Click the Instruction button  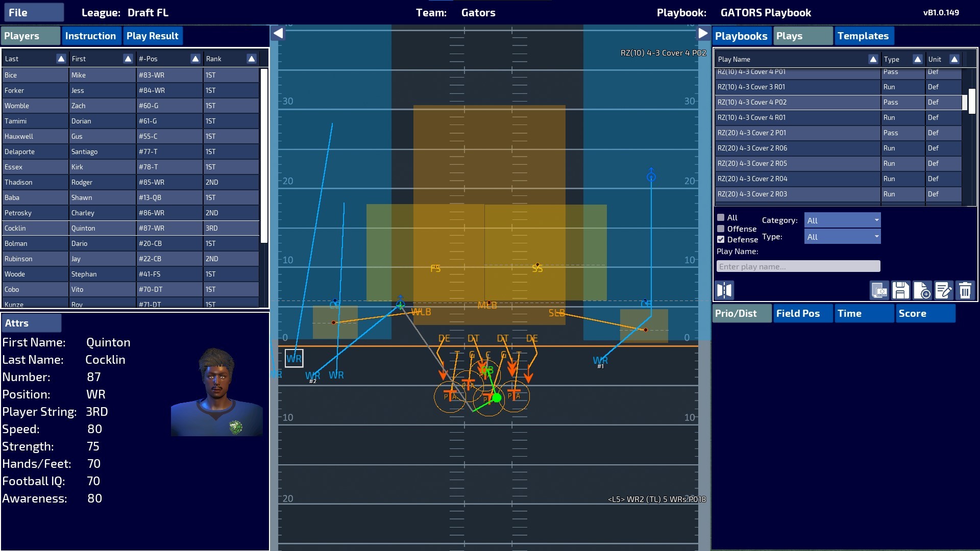[x=90, y=35]
